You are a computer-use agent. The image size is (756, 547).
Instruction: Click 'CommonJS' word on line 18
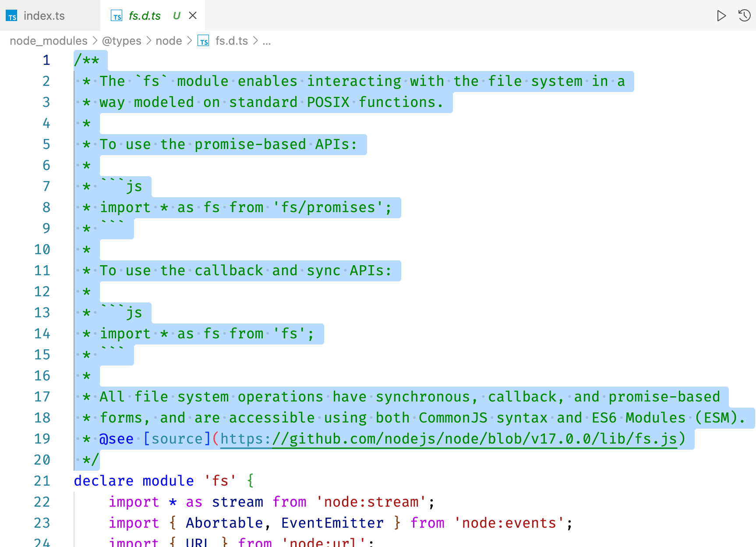pyautogui.click(x=453, y=418)
